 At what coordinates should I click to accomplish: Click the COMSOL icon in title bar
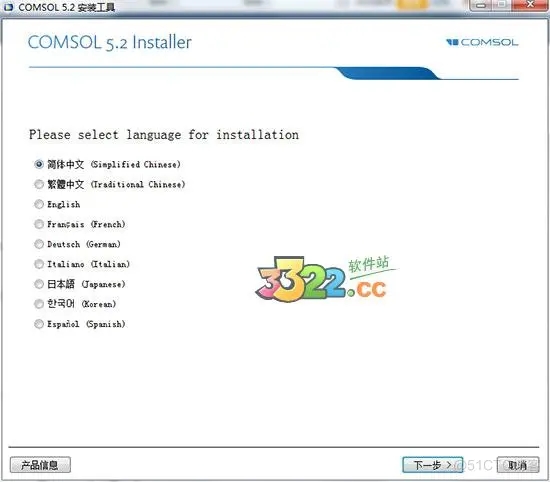pos(8,7)
